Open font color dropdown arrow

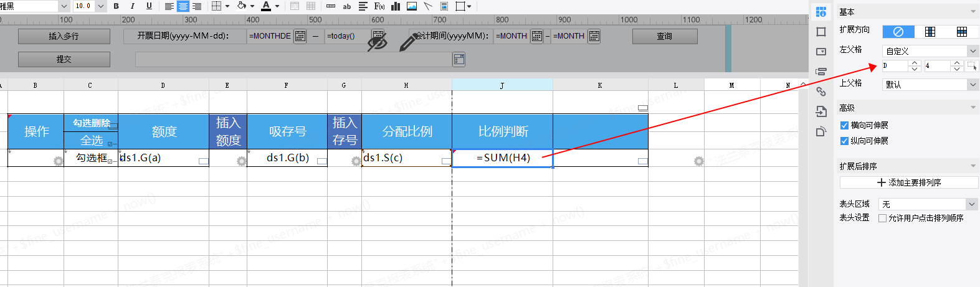tap(277, 6)
